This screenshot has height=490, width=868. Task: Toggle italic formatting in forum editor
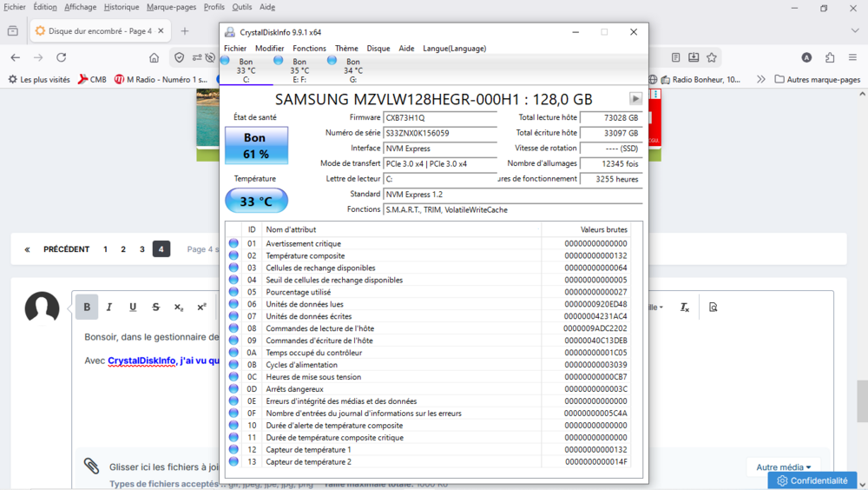(109, 307)
